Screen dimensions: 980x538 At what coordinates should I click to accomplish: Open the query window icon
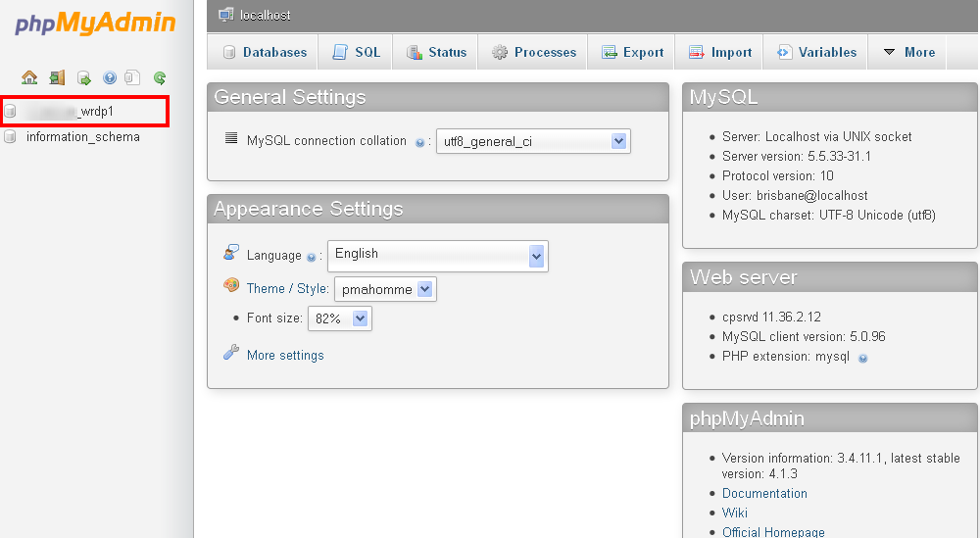click(83, 78)
